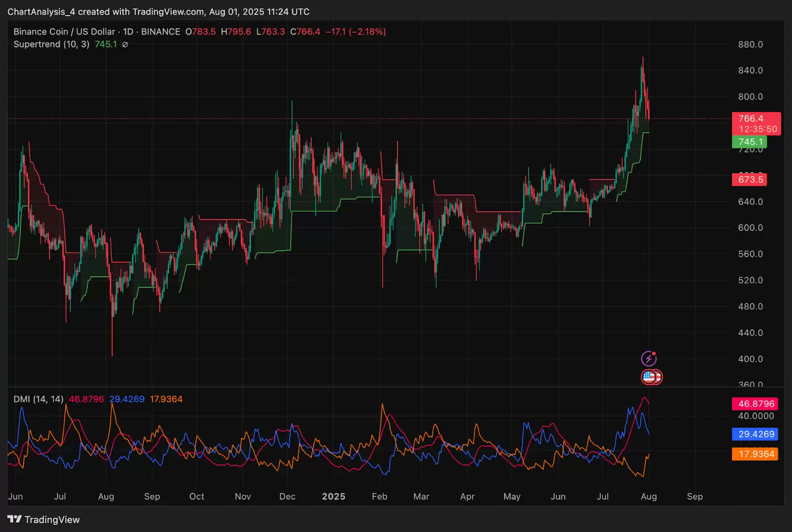
Task: Click the 2025 year label on time axis
Action: pos(334,496)
